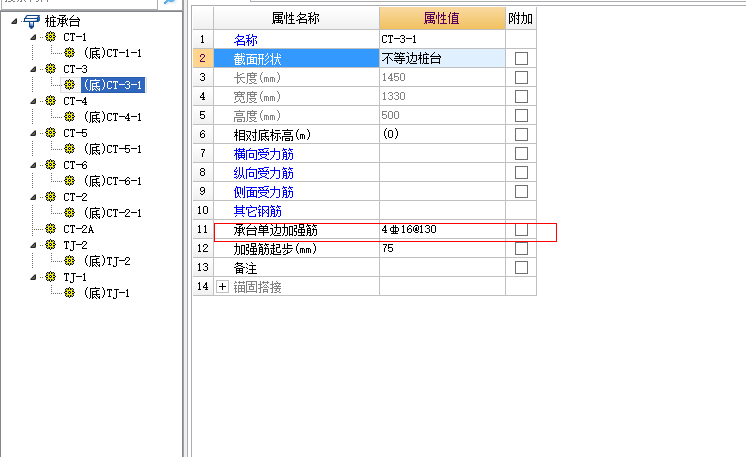Click the gear icon next to TJ-1
This screenshot has width=746, height=457.
(x=50, y=276)
